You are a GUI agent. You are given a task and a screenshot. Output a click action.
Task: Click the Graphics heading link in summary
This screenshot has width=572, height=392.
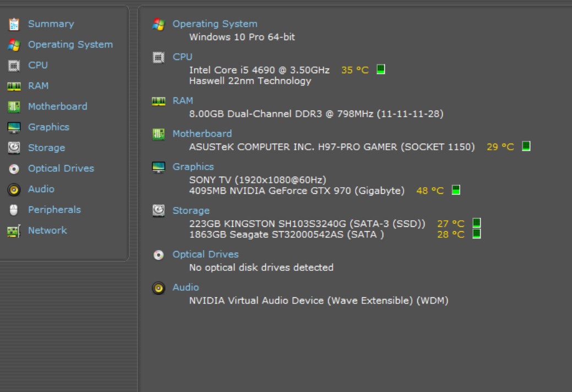coord(193,167)
